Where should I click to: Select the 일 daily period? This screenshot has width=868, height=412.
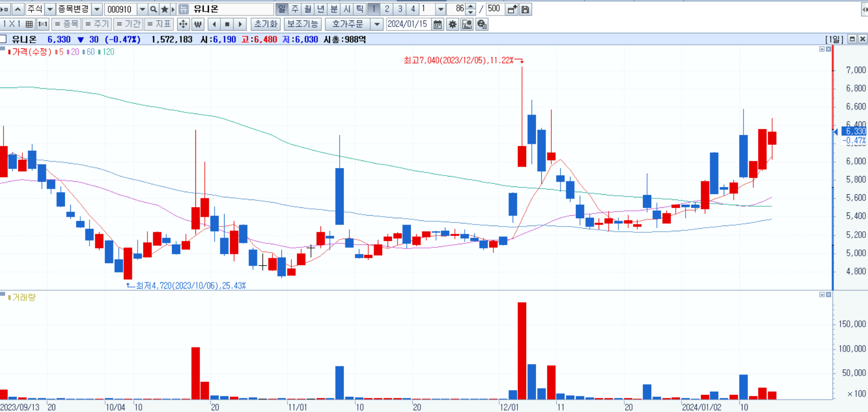(281, 9)
